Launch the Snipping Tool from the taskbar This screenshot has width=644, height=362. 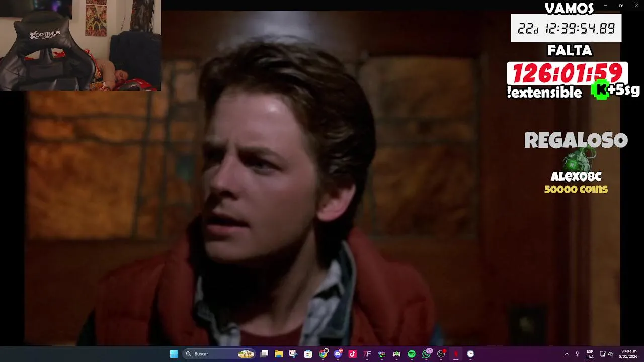tap(293, 354)
